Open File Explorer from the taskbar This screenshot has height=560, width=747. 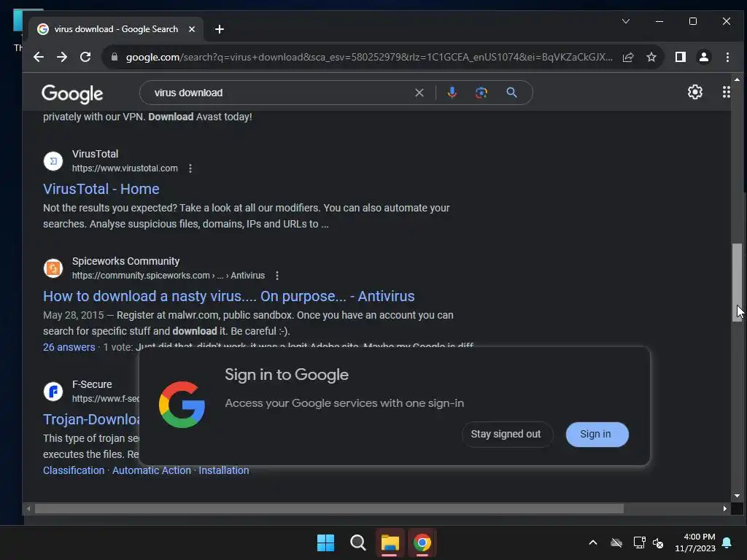tap(390, 542)
